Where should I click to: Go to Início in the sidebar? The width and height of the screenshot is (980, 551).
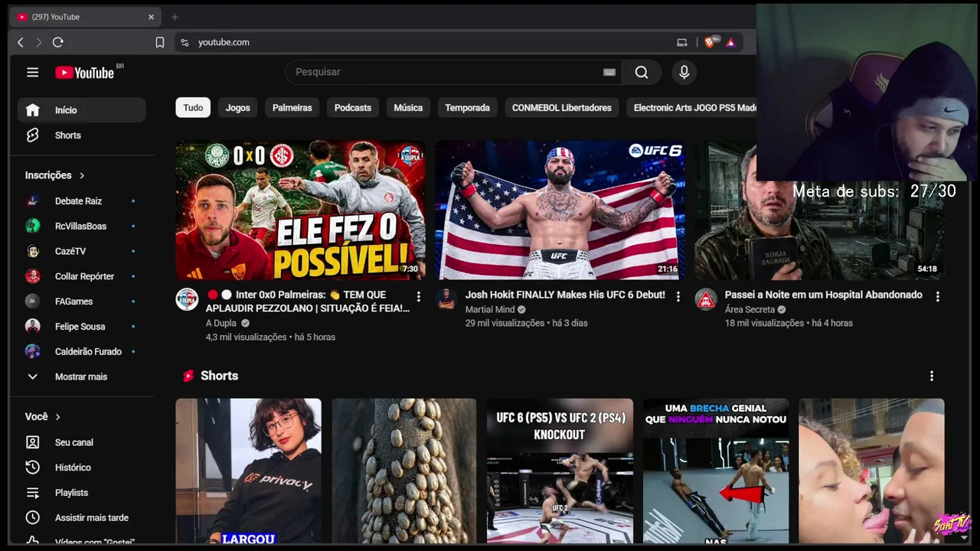click(x=81, y=110)
